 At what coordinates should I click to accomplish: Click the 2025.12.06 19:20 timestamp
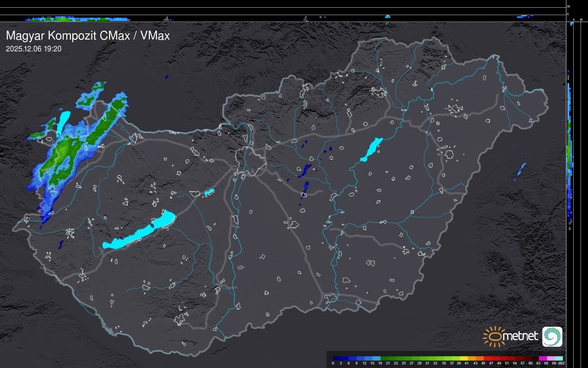[x=34, y=49]
